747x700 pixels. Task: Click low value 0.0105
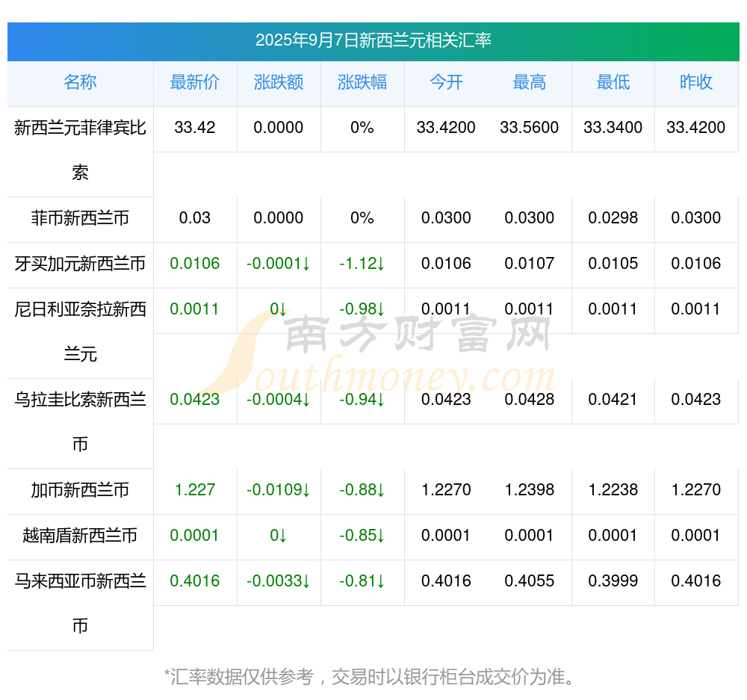coord(613,264)
